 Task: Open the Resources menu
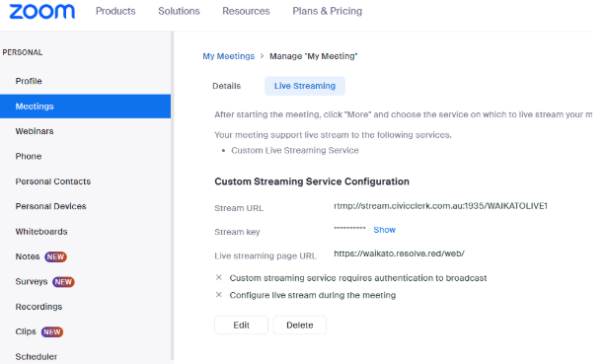click(x=246, y=11)
